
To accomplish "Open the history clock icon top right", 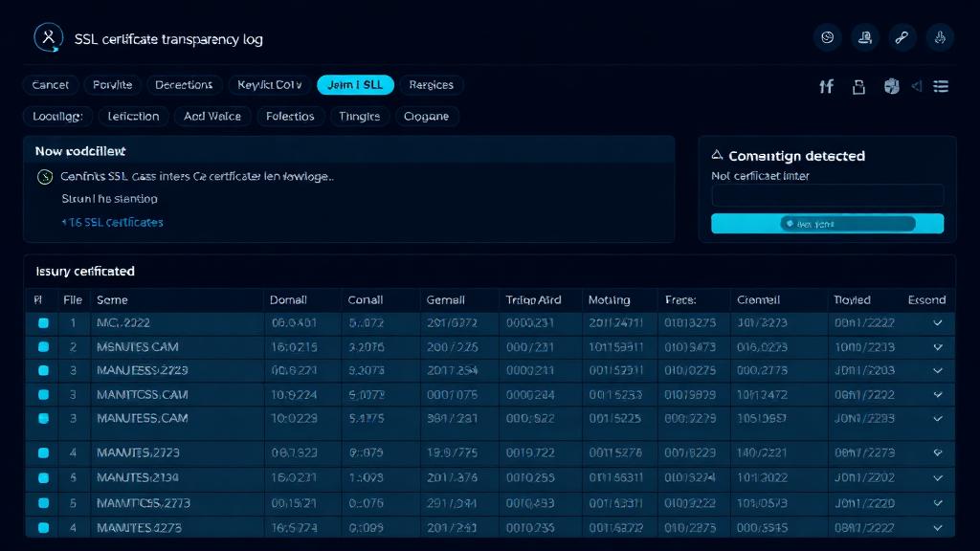I will 827,37.
